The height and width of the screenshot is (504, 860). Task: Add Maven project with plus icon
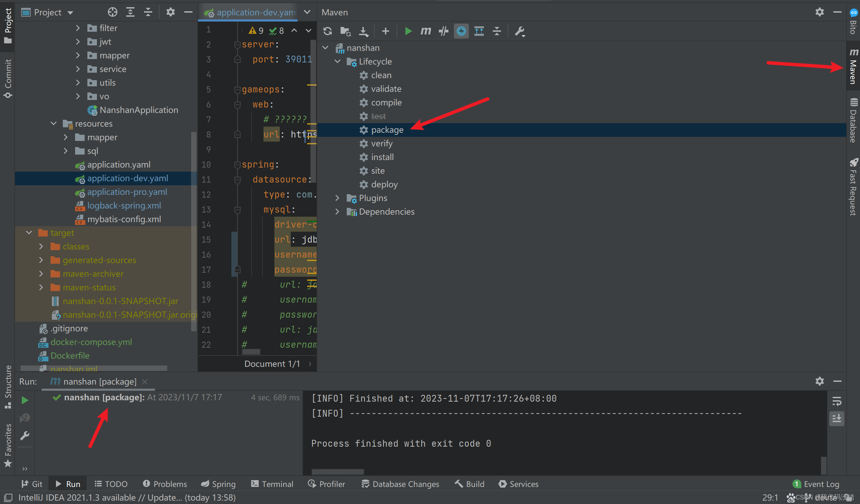[386, 31]
